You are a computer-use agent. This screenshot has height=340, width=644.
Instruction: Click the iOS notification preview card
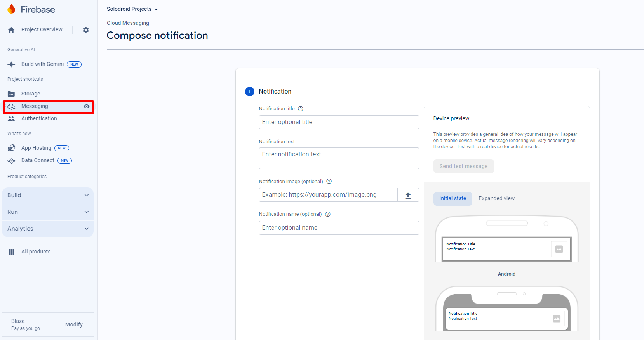pyautogui.click(x=507, y=319)
